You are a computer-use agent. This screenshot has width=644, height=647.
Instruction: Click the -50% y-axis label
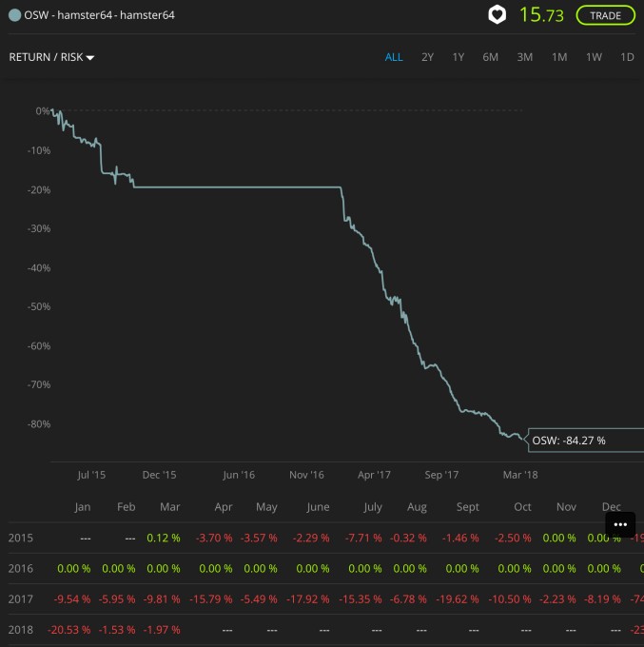click(x=39, y=306)
